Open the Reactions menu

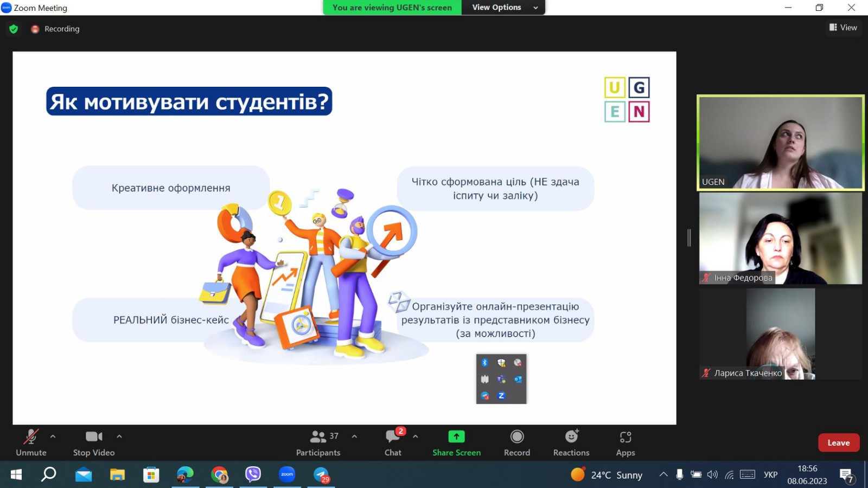point(571,442)
